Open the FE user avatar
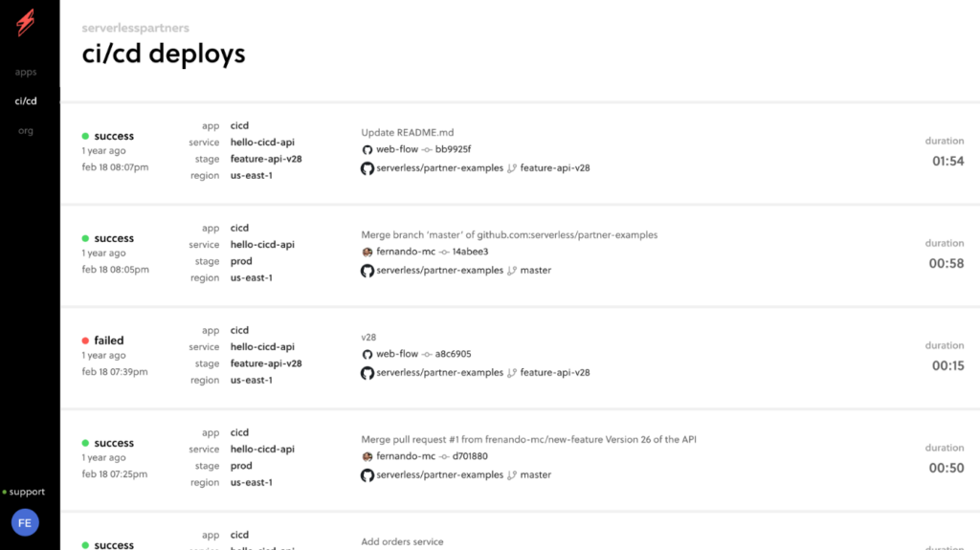This screenshot has height=550, width=980. pos(25,522)
